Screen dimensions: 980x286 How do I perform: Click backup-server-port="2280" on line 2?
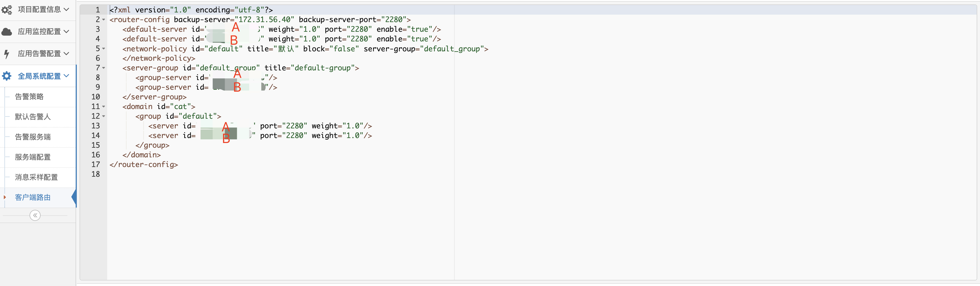pos(353,19)
